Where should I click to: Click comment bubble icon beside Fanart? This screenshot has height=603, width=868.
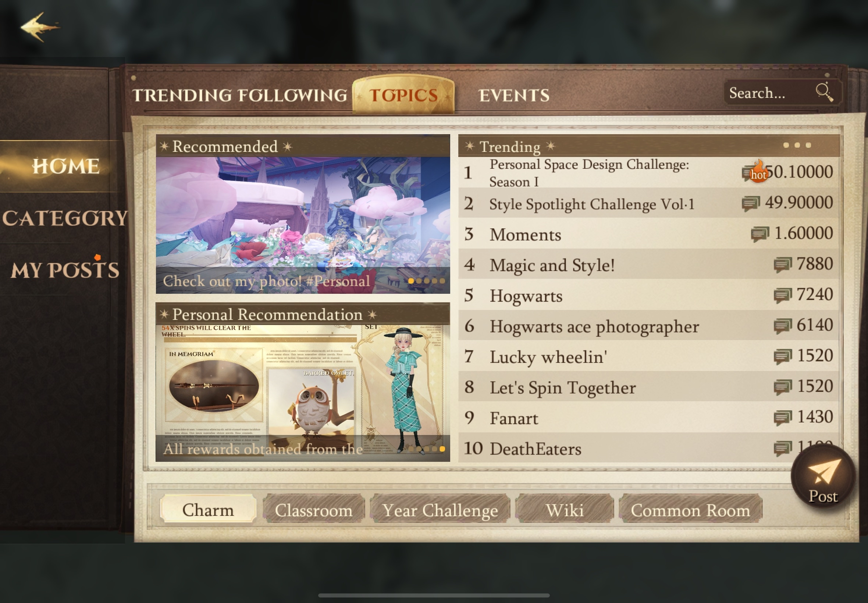tap(783, 417)
